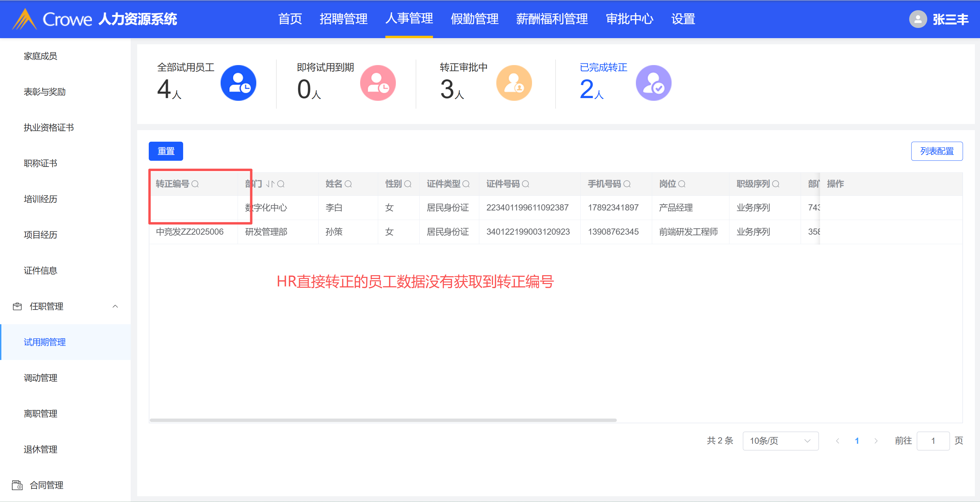
Task: Click the search icon next to 证件号码 header
Action: tap(525, 184)
